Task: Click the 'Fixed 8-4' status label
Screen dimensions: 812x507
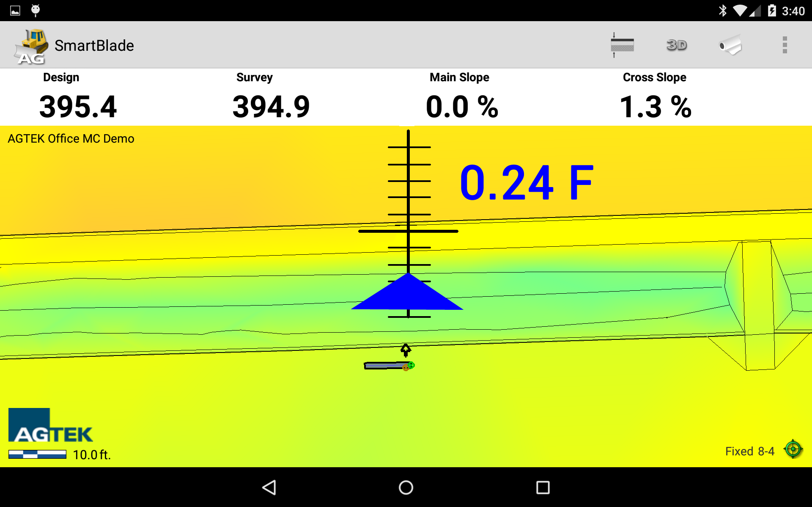Action: 749,451
